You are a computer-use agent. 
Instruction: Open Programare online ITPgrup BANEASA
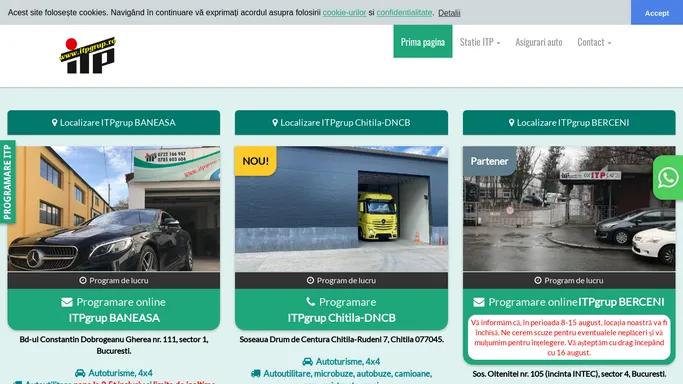[x=114, y=310]
